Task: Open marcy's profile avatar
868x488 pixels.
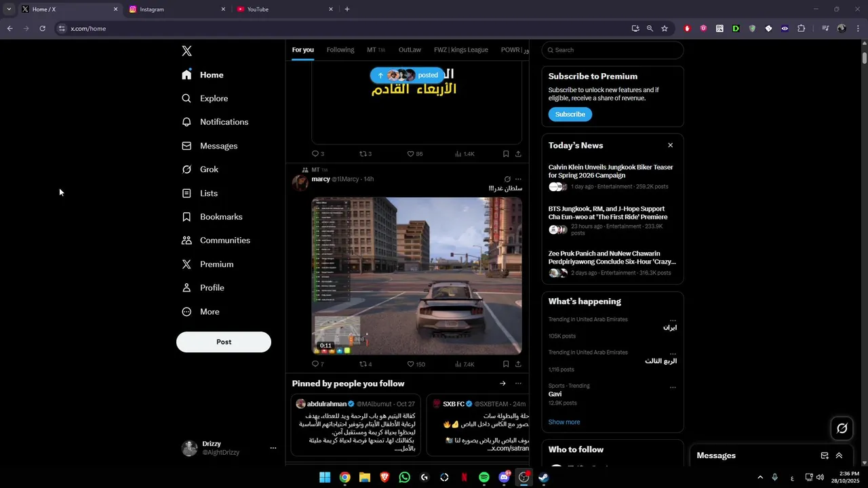Action: [x=300, y=182]
